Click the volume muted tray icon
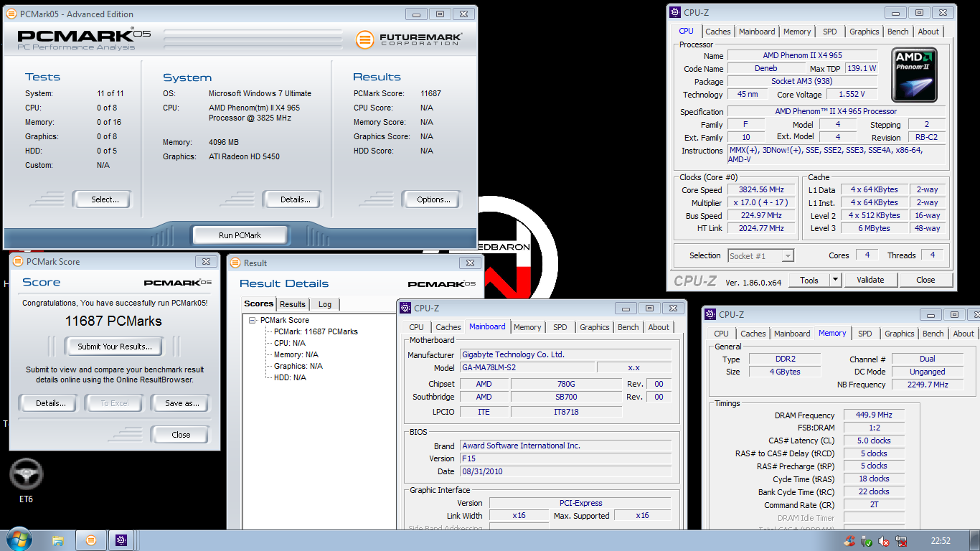The image size is (980, 551). point(884,541)
